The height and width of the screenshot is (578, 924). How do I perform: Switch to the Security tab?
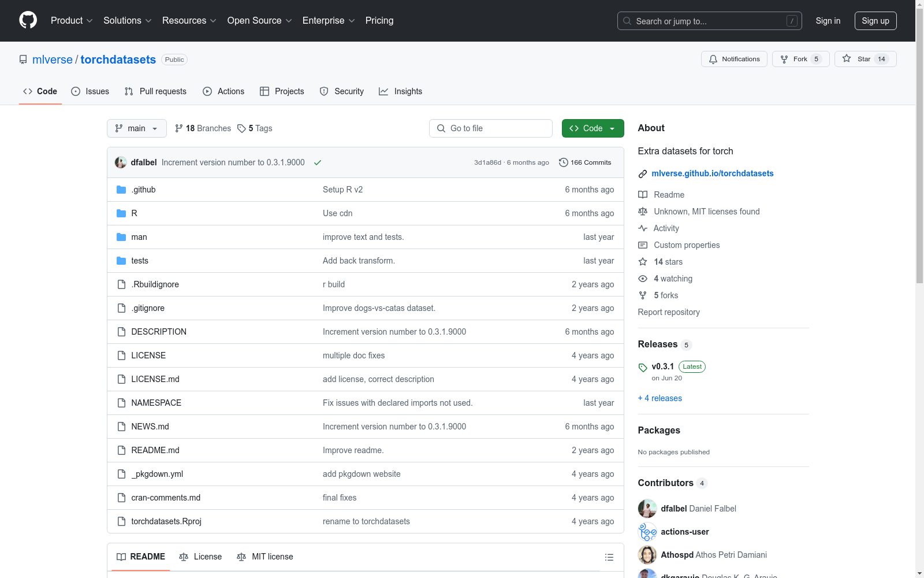click(x=342, y=91)
